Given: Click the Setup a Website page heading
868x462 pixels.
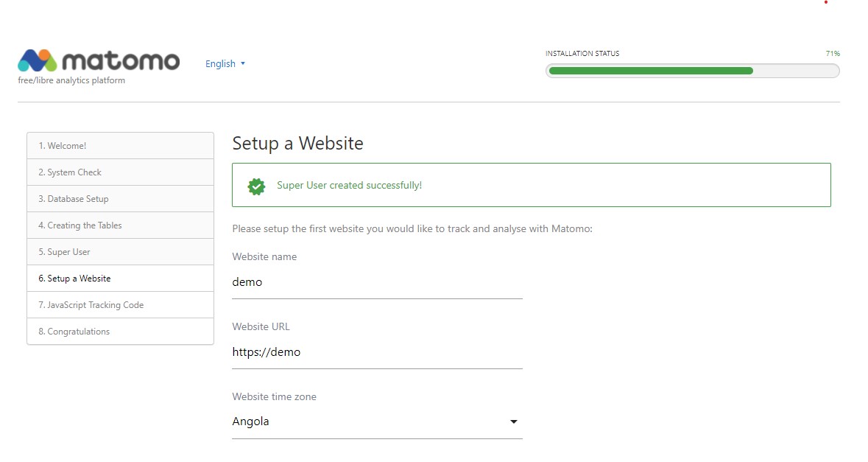Looking at the screenshot, I should click(297, 143).
